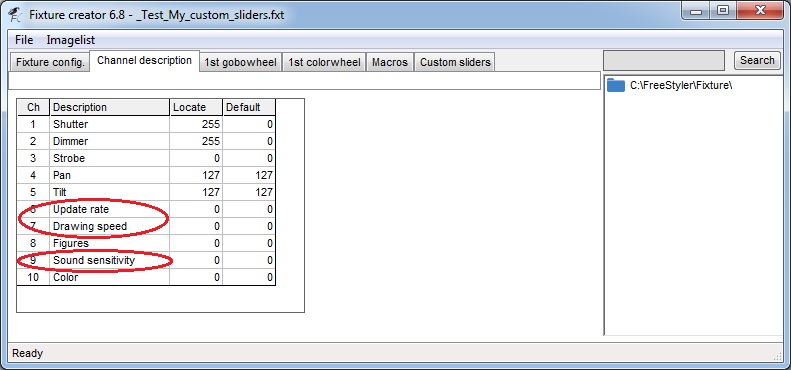791x370 pixels.
Task: Select the Dimmer description cell
Action: pos(109,141)
